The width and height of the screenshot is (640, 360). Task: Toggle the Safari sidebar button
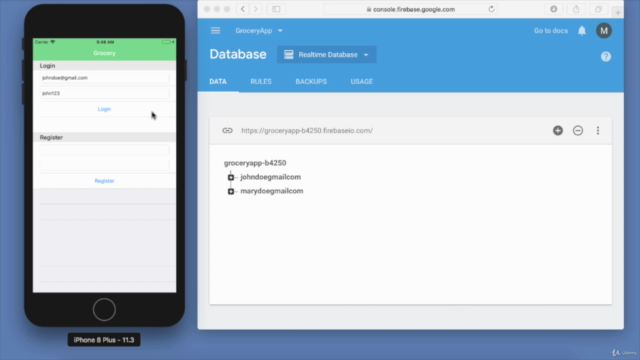click(276, 9)
